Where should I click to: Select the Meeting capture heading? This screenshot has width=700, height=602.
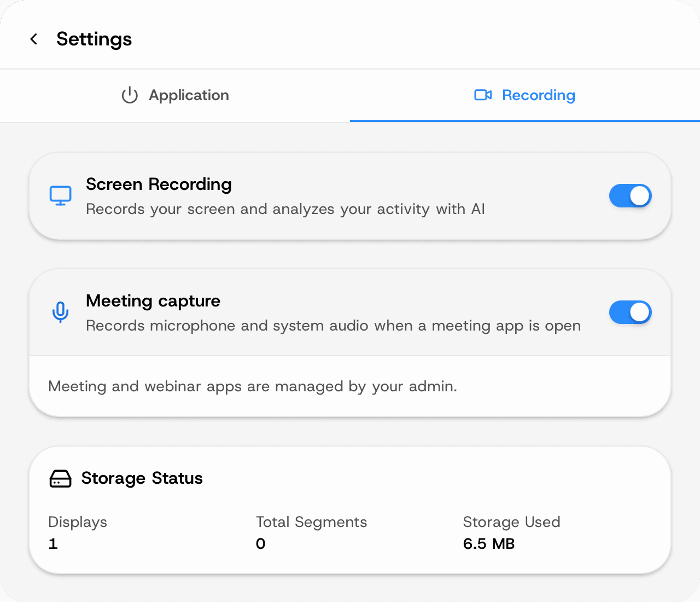pyautogui.click(x=153, y=301)
